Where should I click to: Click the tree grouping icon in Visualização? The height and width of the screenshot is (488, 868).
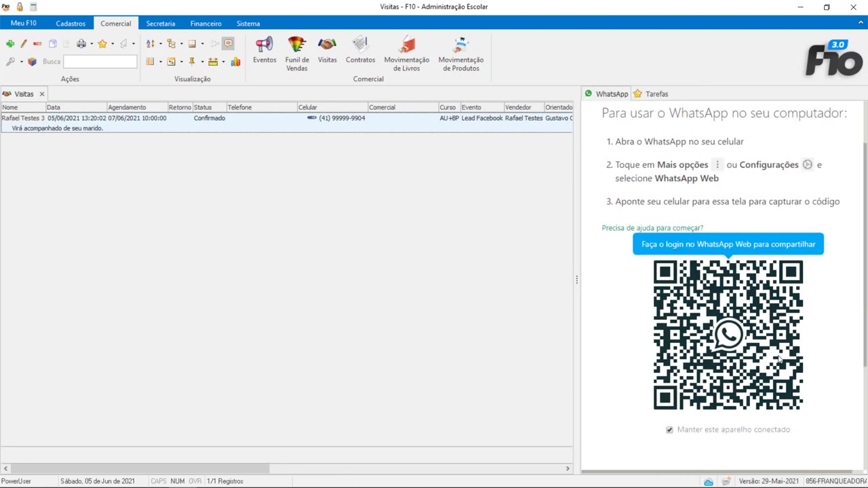click(x=171, y=43)
